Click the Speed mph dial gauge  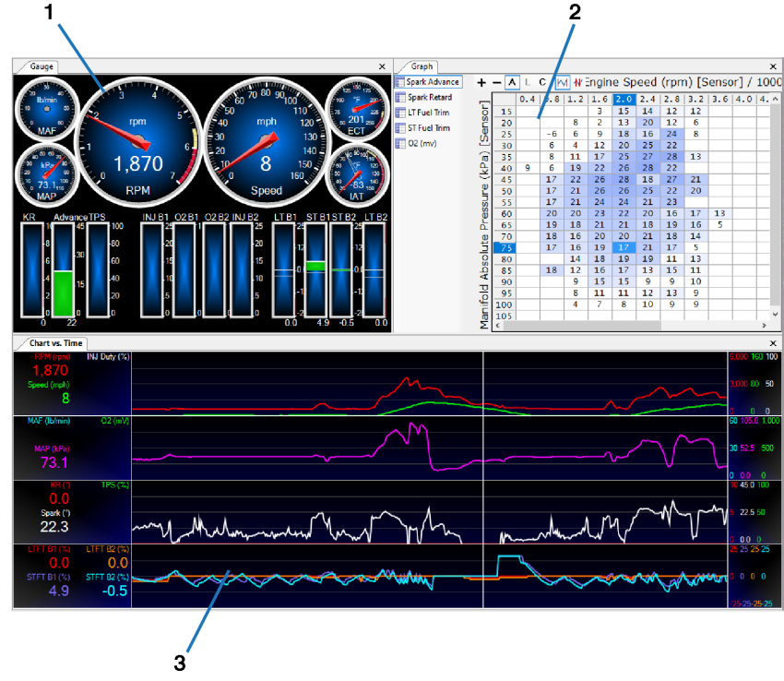click(266, 143)
